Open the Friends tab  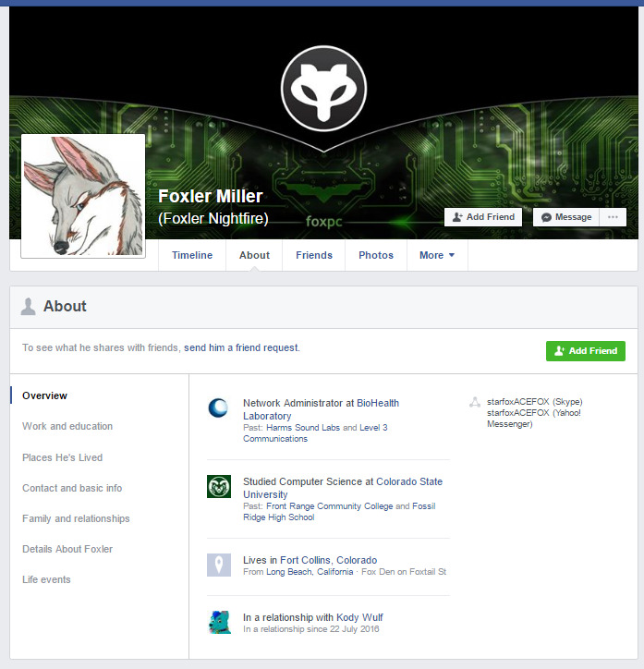314,255
